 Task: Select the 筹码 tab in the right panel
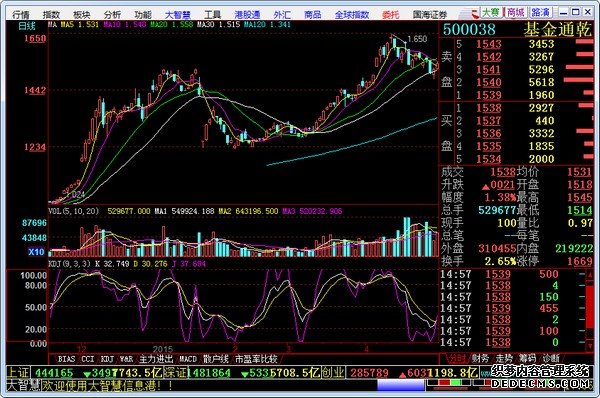[x=527, y=359]
